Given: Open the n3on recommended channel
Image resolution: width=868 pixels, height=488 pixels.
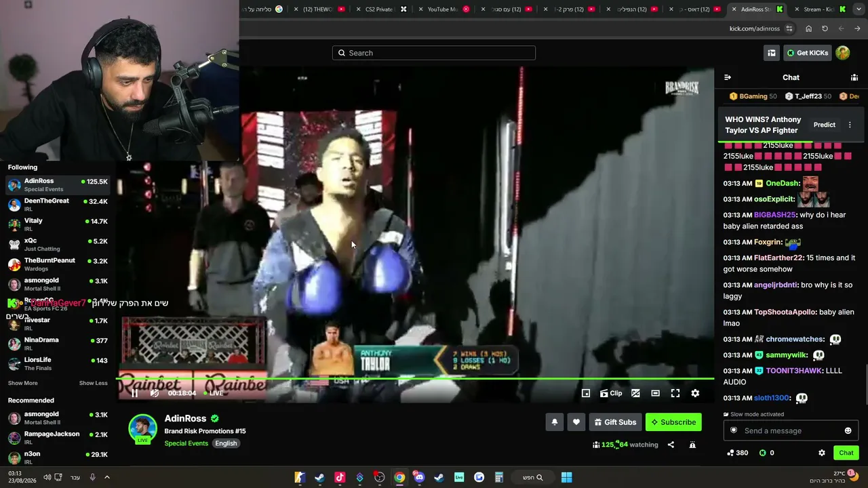Looking at the screenshot, I should click(58, 457).
